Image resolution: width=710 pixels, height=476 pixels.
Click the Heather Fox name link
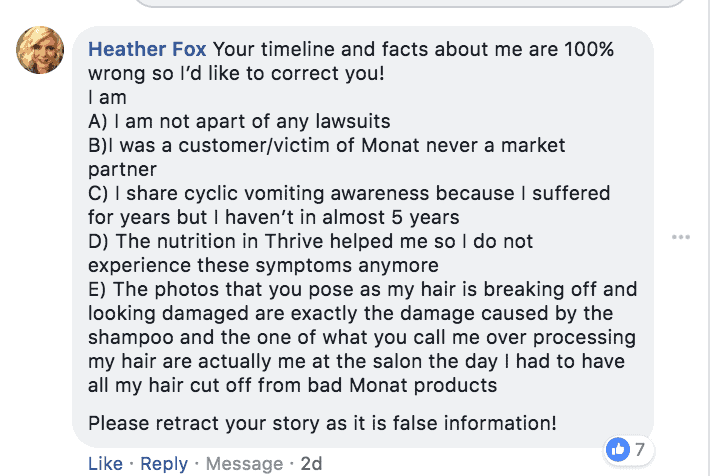(148, 49)
